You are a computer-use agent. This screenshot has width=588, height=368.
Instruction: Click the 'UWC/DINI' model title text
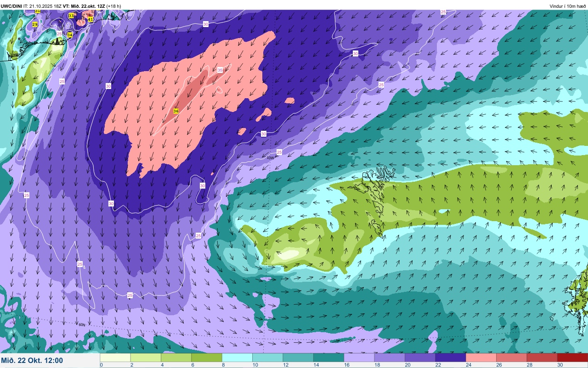(11, 6)
